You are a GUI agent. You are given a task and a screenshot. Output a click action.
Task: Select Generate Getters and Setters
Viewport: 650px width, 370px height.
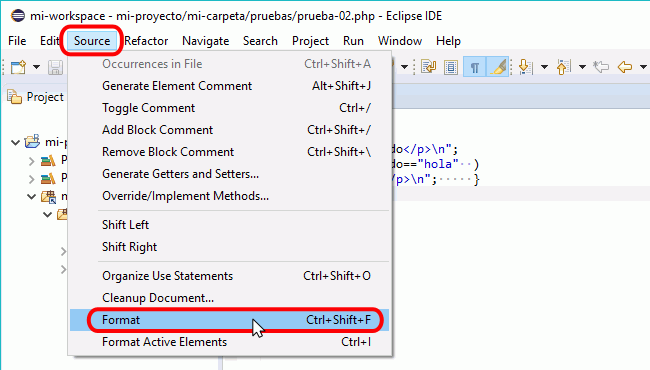click(229, 174)
